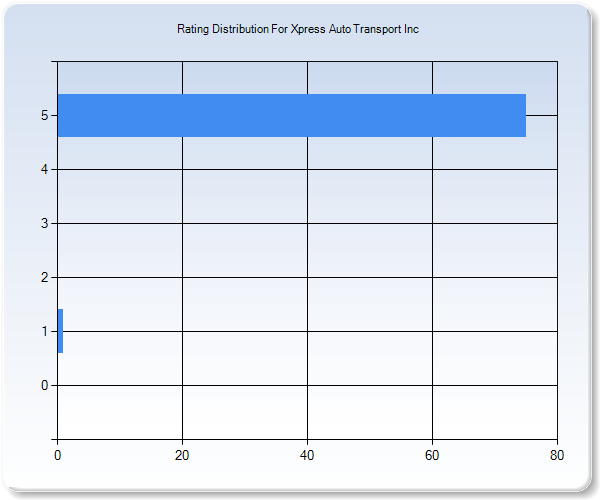Screen dimensions: 600x500
Task: Click the y-axis label '0'
Action: point(45,385)
